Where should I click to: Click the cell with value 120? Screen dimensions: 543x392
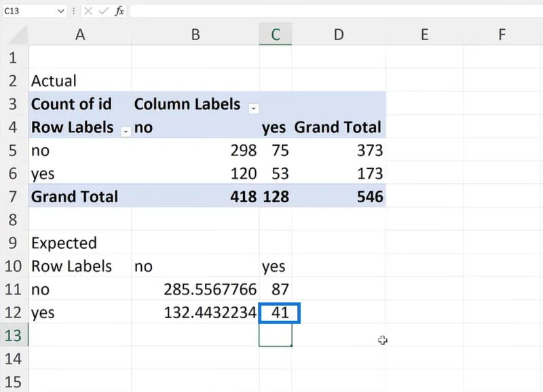[195, 174]
